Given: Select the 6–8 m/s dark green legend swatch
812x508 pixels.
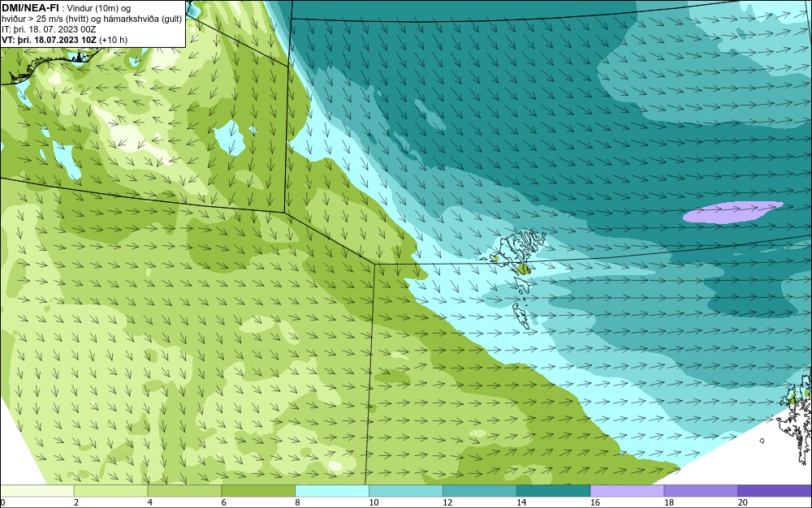Looking at the screenshot, I should click(x=258, y=491).
